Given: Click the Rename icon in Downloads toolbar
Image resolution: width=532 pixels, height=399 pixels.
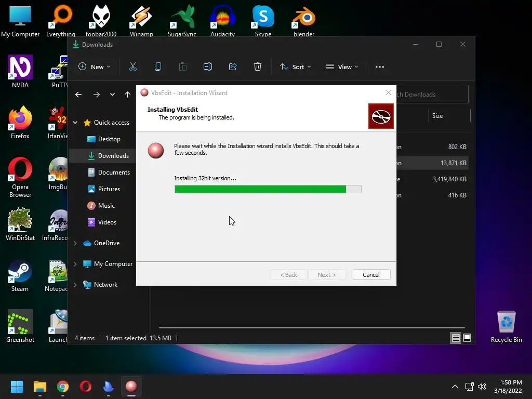Looking at the screenshot, I should (208, 67).
